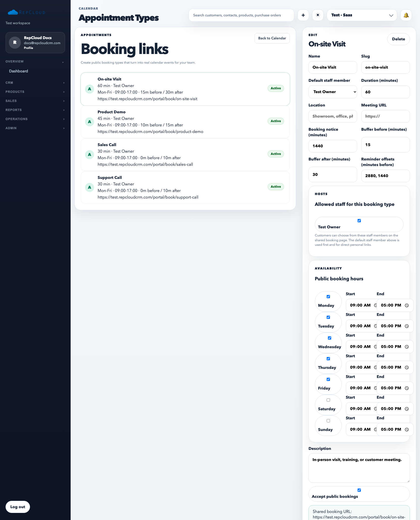
Task: Open notifications bell
Action: [x=406, y=15]
